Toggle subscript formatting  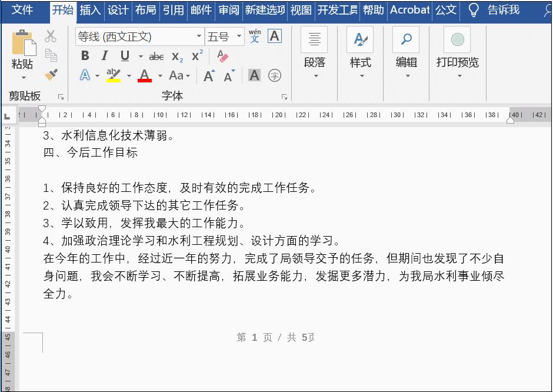tap(176, 57)
